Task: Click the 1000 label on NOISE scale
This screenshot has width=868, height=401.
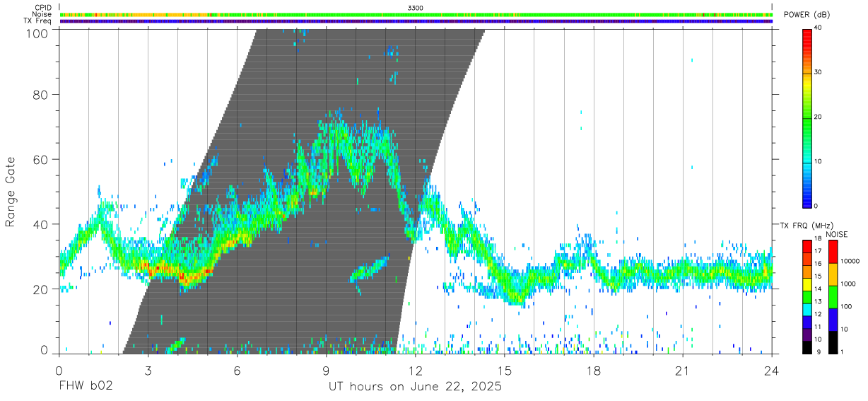Action: (x=848, y=284)
